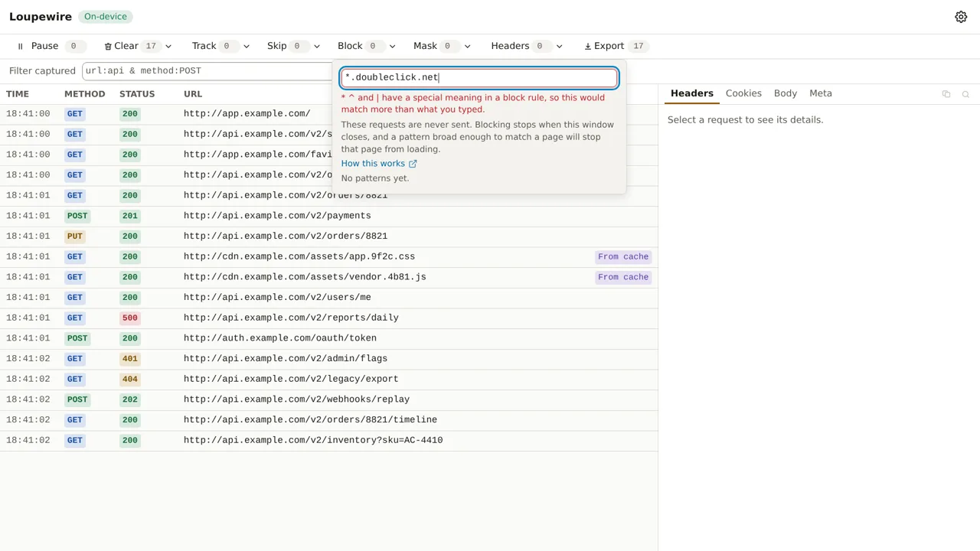
Task: Select the /v2/legacy/export request URL
Action: (x=291, y=379)
